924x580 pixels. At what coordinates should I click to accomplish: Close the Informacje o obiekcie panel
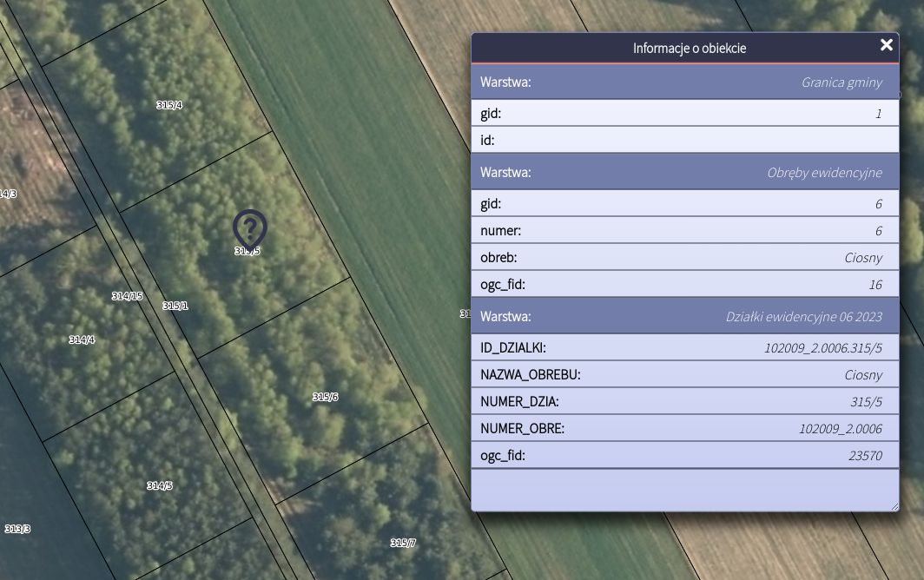click(886, 45)
